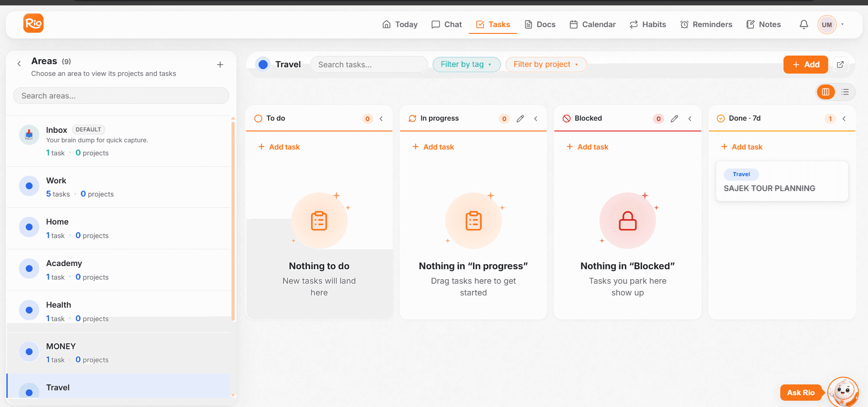
Task: Click the Academy area blue dot icon
Action: pyautogui.click(x=29, y=269)
